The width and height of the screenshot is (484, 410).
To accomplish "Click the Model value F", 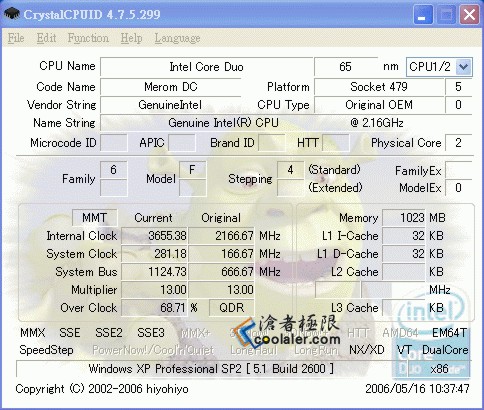I will point(192,170).
